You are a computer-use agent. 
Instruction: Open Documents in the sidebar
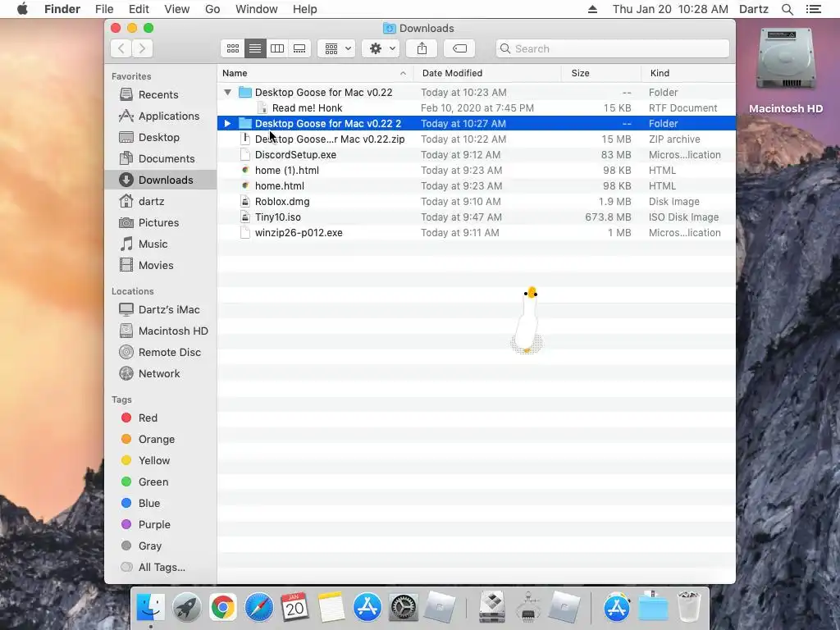coord(161,158)
